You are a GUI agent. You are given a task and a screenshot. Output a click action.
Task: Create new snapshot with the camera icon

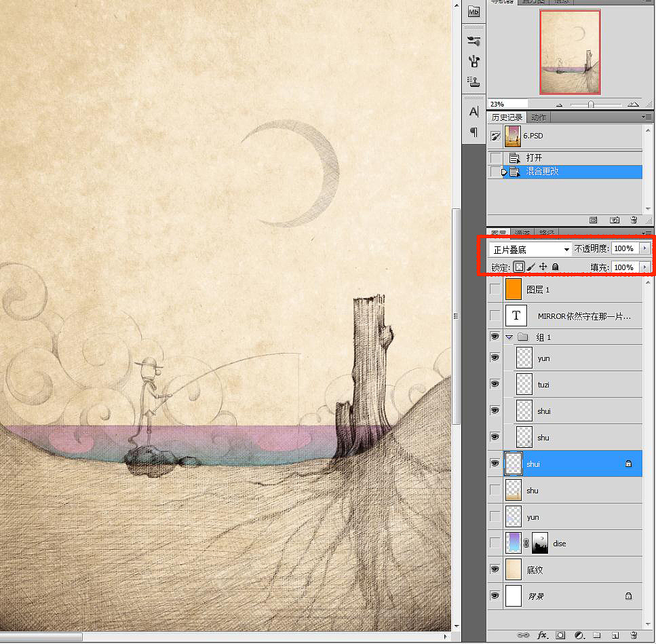click(615, 220)
